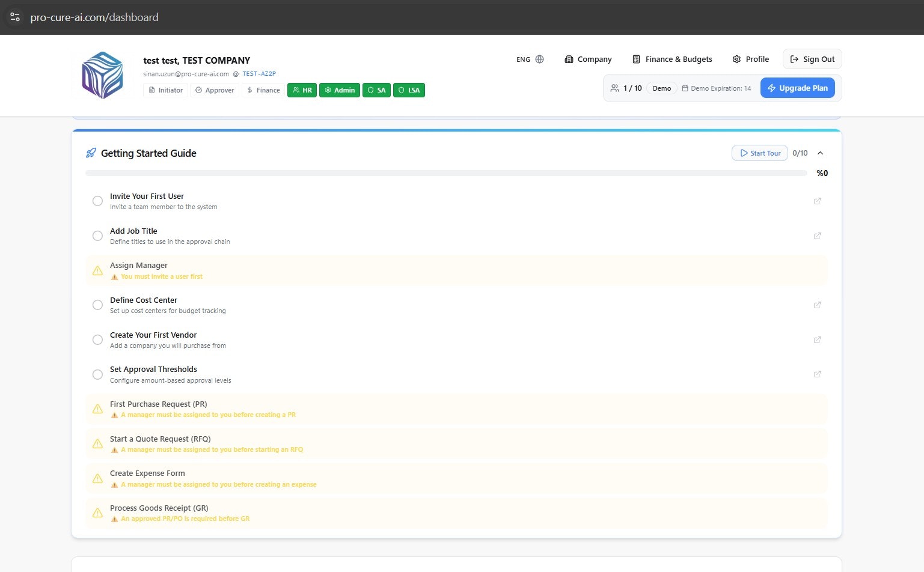Open external link icon for Create Your First Vendor
The height and width of the screenshot is (572, 924).
[817, 339]
